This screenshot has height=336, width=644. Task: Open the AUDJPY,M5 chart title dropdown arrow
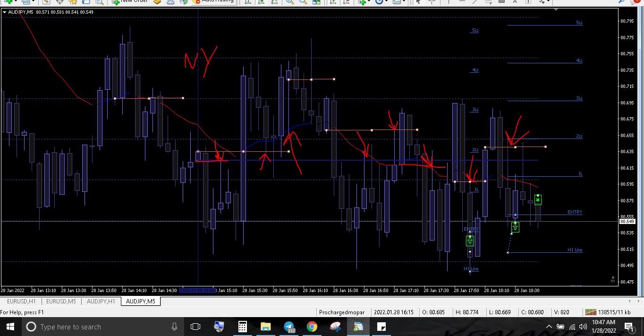[5, 12]
